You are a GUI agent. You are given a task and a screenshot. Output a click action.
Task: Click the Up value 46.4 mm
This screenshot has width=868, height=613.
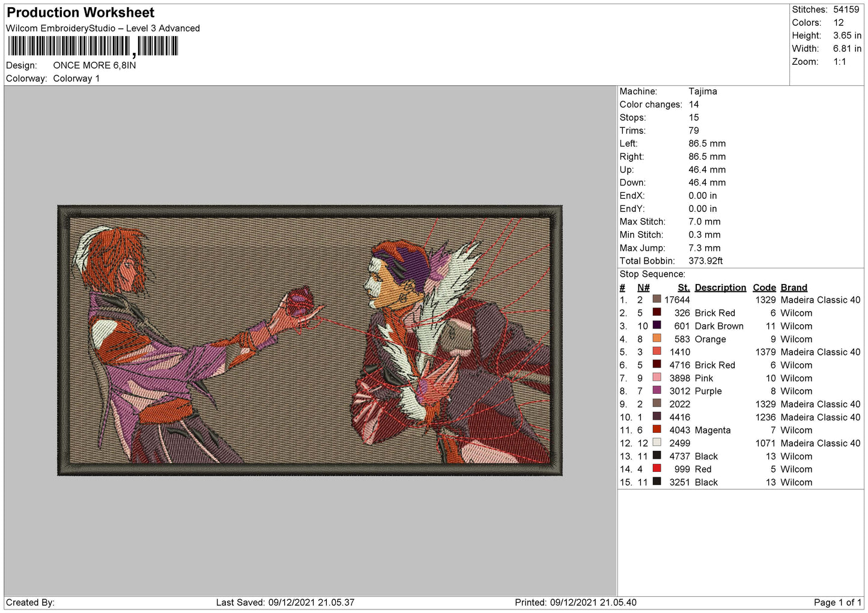pyautogui.click(x=707, y=170)
